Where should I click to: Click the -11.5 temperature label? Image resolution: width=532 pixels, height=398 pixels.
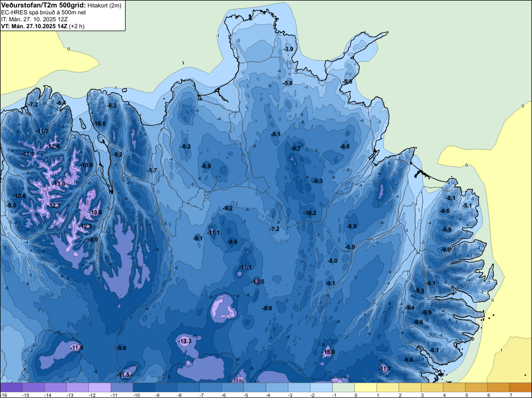[123, 375]
